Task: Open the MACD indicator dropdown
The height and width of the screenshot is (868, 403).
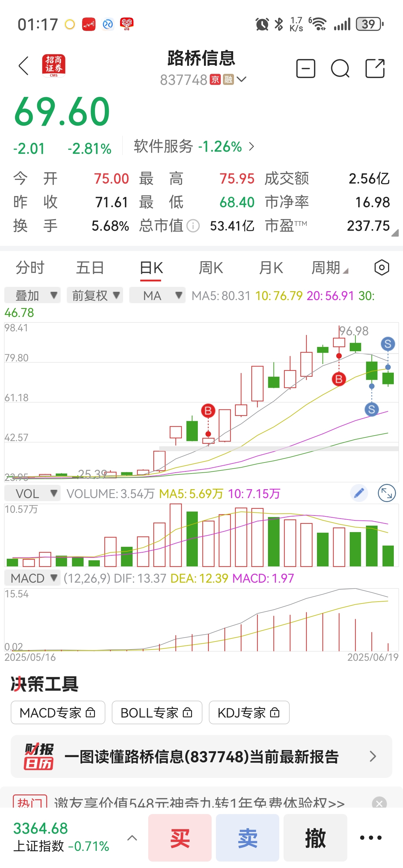Action: (32, 578)
